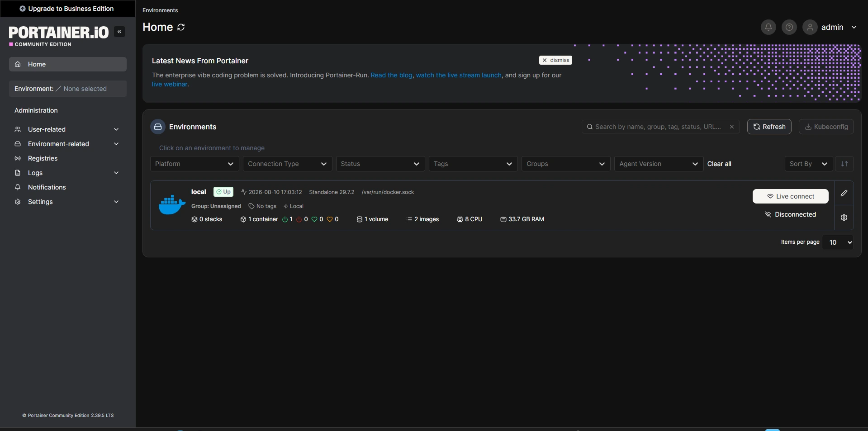Viewport: 868px width, 431px height.
Task: Reverse sort order with arrows icon
Action: coord(844,164)
